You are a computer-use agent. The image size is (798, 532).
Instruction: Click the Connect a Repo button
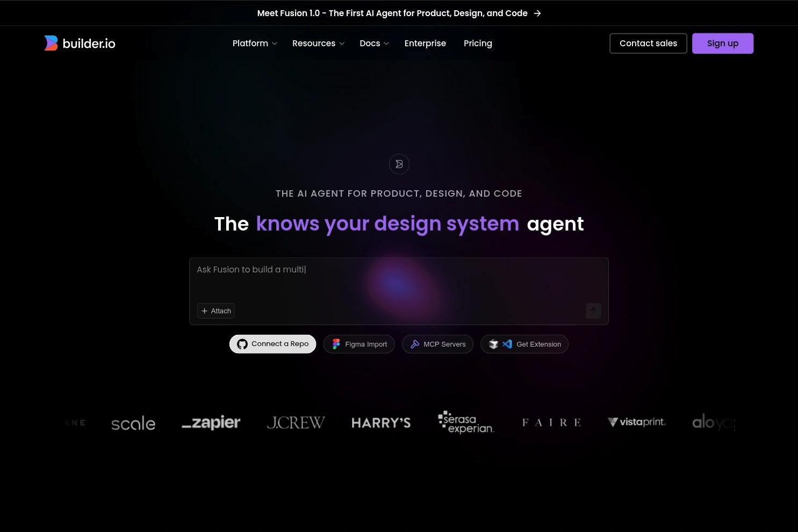pyautogui.click(x=272, y=344)
